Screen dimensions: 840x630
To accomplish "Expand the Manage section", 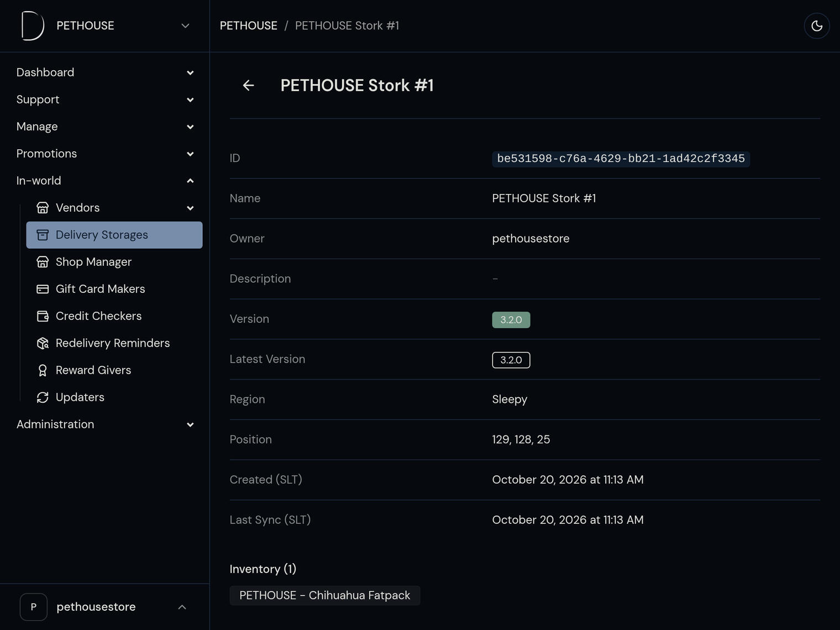I will click(105, 127).
